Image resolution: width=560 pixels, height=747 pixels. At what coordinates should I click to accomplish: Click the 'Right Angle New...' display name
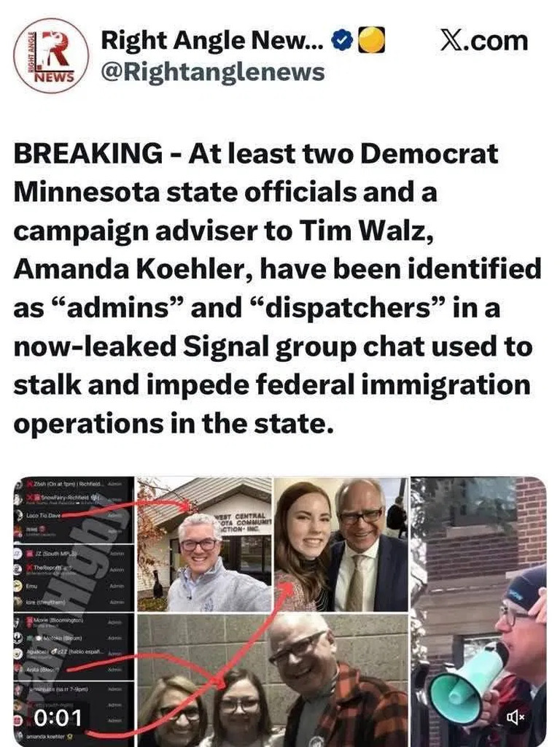[212, 40]
